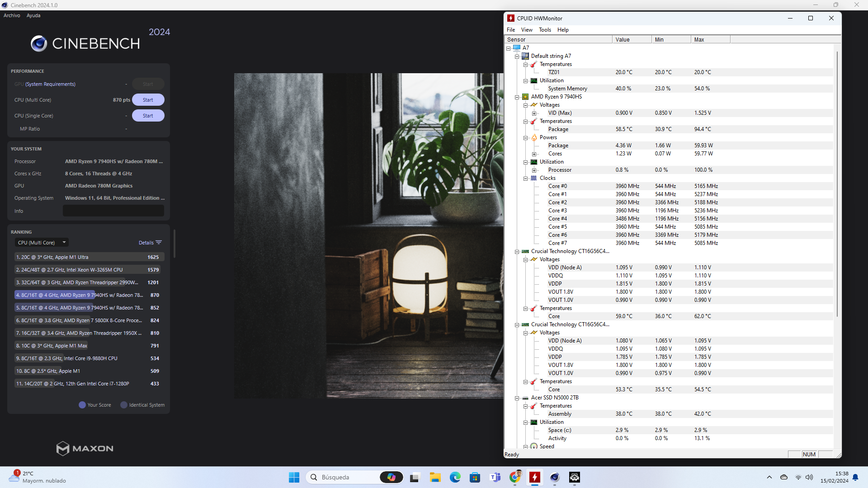Click the Powers flame icon
Screen dimensions: 868x488
[x=534, y=137]
